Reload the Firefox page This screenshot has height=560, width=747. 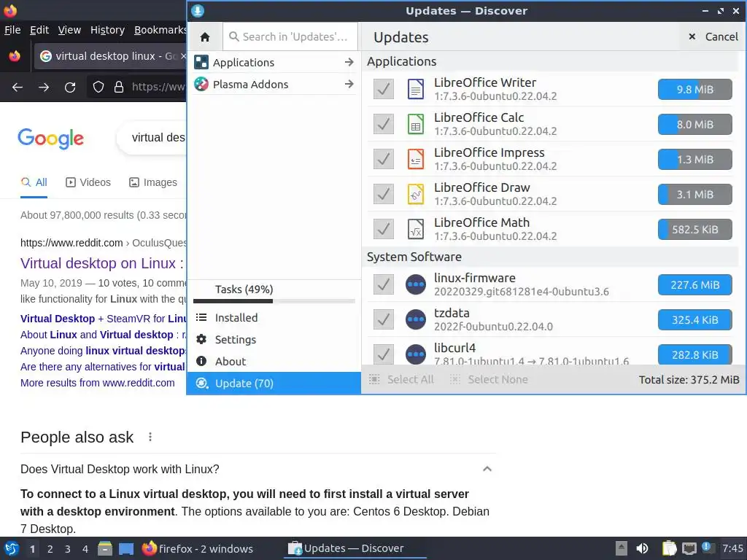click(70, 87)
